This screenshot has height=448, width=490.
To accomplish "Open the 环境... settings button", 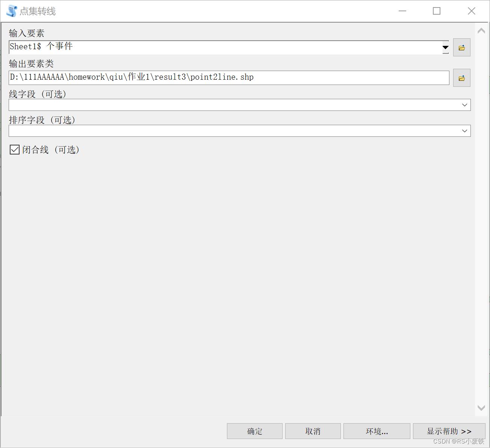I will pyautogui.click(x=377, y=431).
